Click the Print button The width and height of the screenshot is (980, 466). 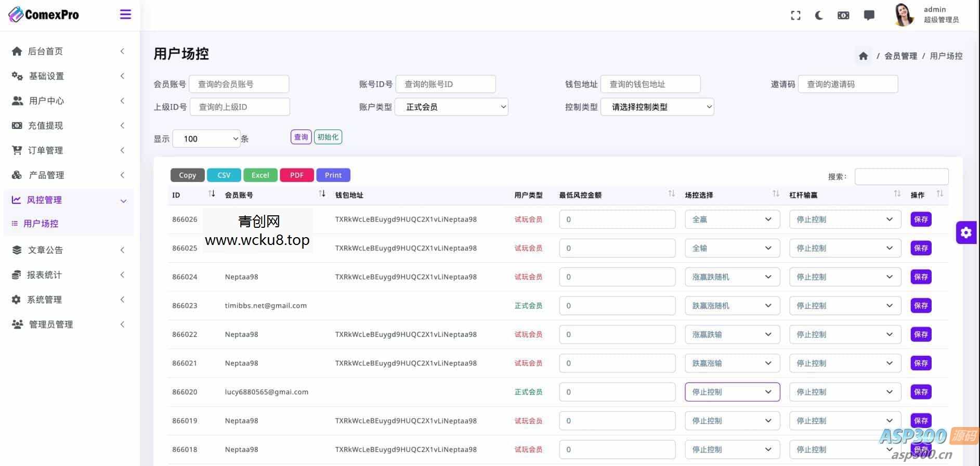tap(333, 175)
